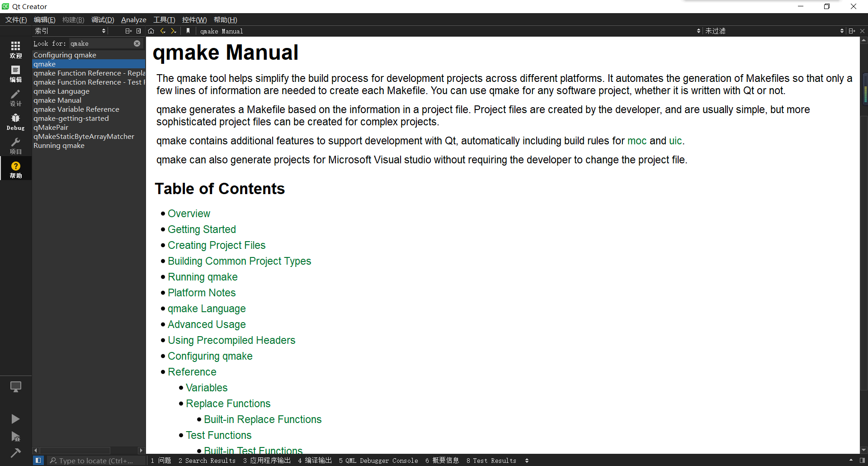Open the Variables reference link
This screenshot has width=868, height=466.
[x=207, y=388]
